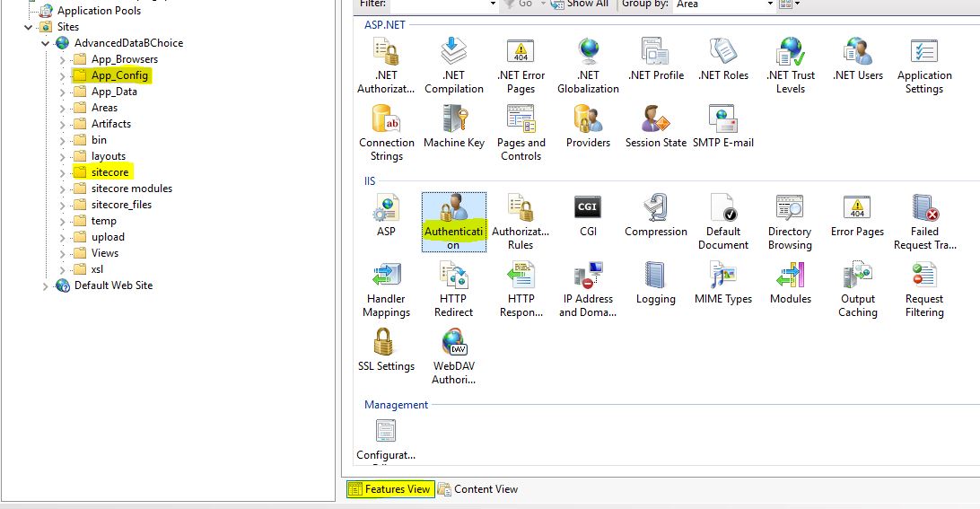The width and height of the screenshot is (980, 509).
Task: Expand the sitecore folder arrow
Action: (62, 173)
